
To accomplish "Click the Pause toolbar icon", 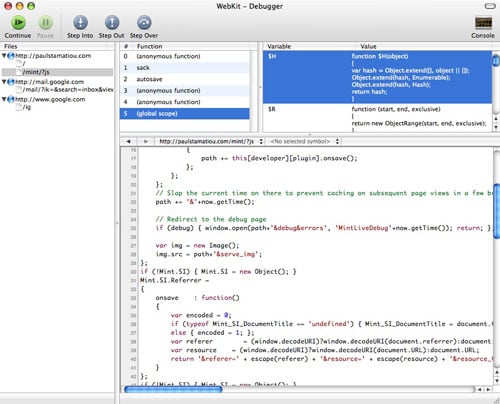I will 45,23.
